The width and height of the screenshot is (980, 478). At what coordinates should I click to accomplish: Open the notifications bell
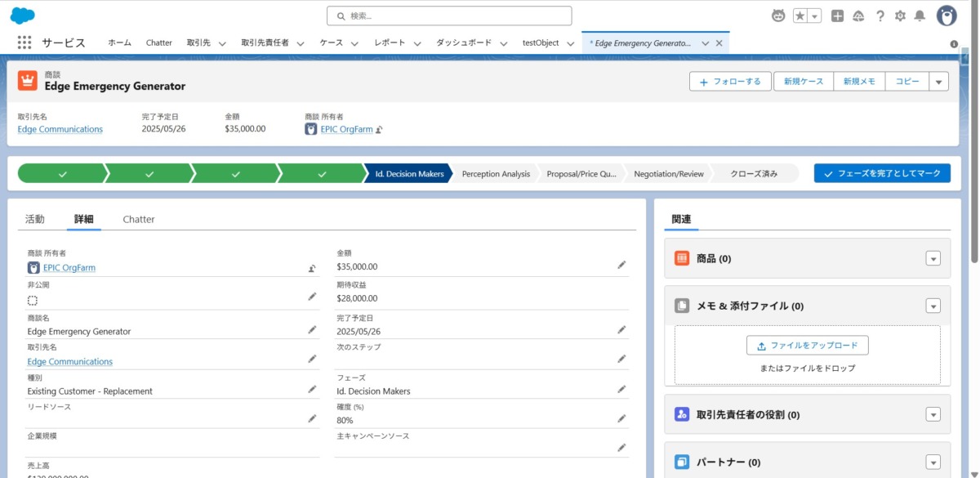coord(920,16)
